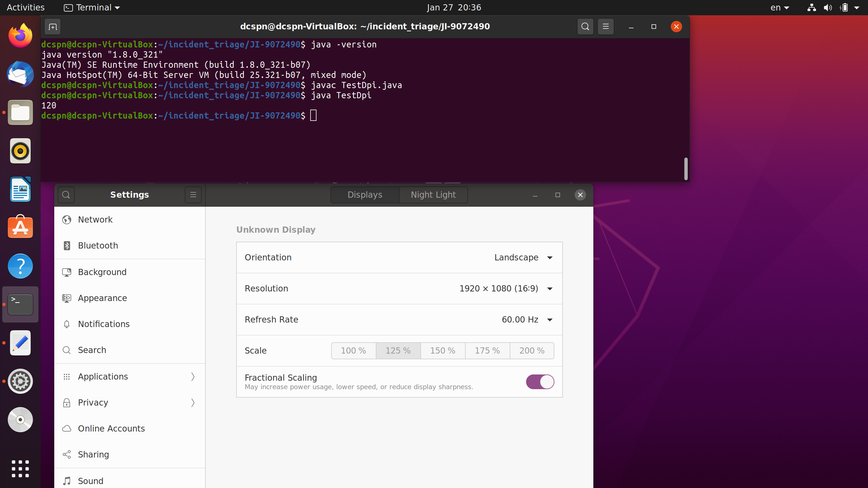Viewport: 868px width, 488px height.
Task: Open Thunderbird mail from the dock
Action: 20,74
